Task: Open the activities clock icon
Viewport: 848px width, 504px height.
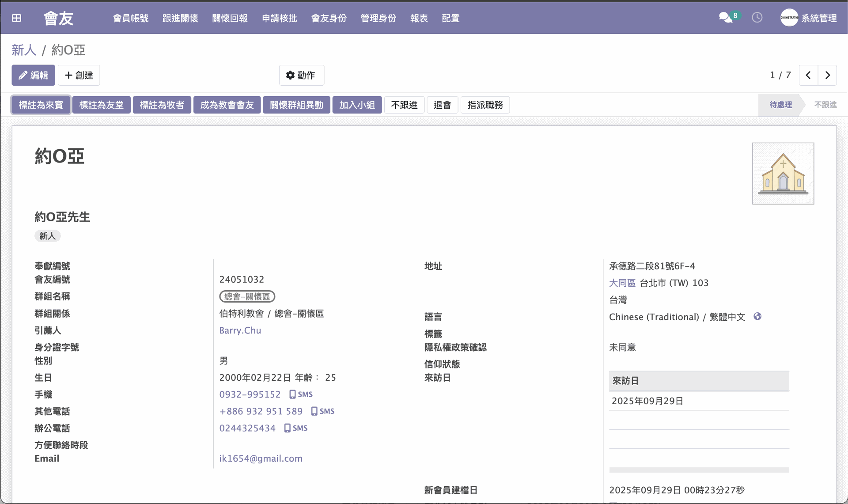Action: [x=757, y=18]
